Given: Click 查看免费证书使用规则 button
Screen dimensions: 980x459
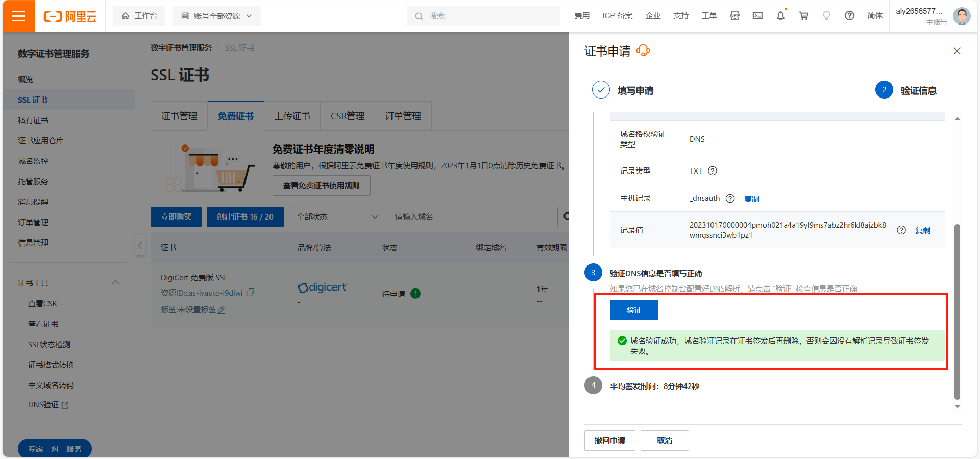Looking at the screenshot, I should point(322,185).
